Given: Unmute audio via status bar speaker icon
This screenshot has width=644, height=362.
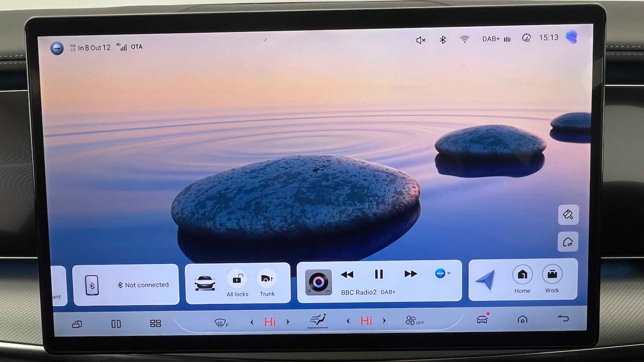Looking at the screenshot, I should click(421, 40).
